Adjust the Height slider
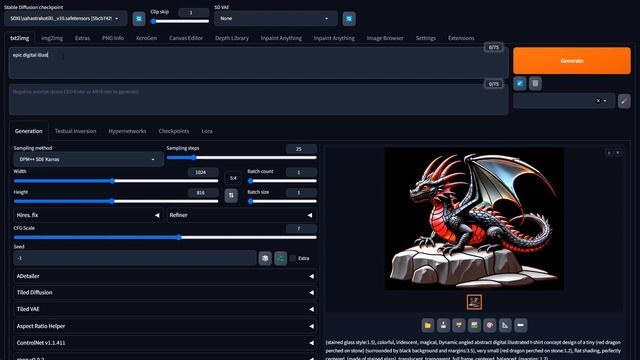Viewport: 640px width, 360px height. pyautogui.click(x=116, y=201)
